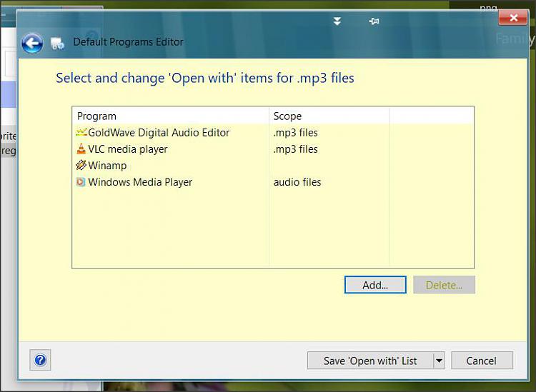Expand the double chevron at window top
The width and height of the screenshot is (536, 392).
click(x=337, y=21)
